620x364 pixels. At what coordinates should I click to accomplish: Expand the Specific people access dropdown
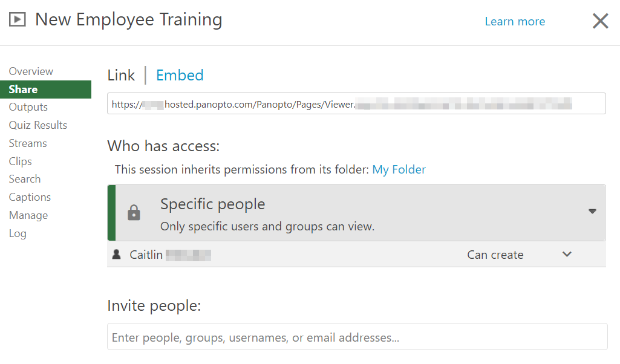coord(592,211)
